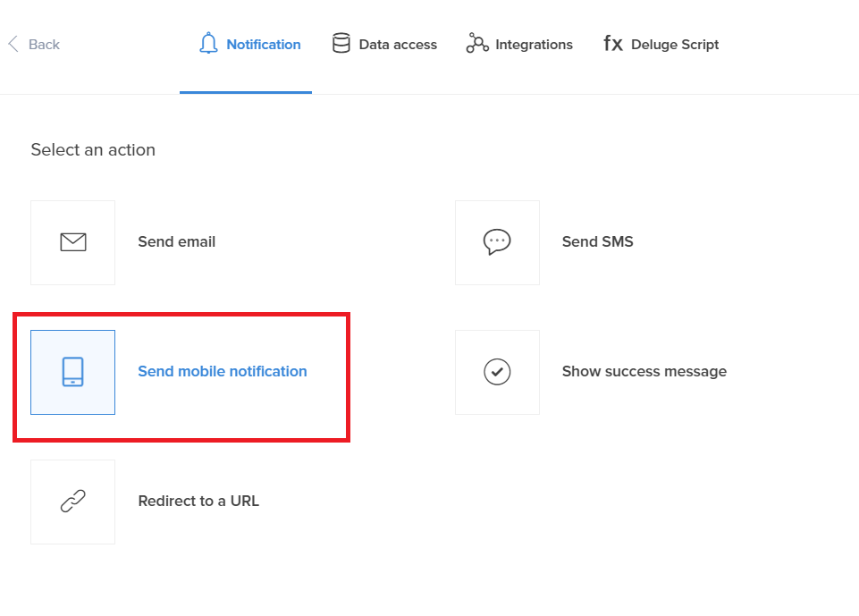Select the speech bubble icon for Send SMS
The height and width of the screenshot is (616, 859).
click(497, 241)
